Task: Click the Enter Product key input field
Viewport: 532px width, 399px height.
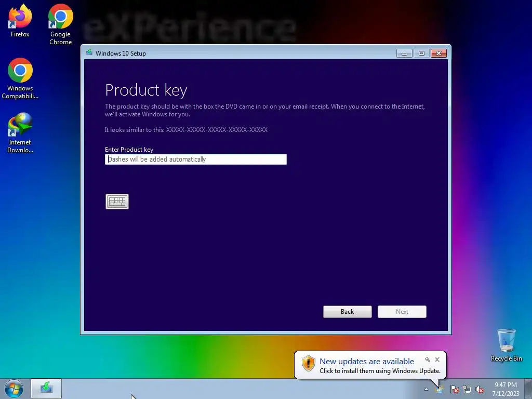Action: click(196, 159)
